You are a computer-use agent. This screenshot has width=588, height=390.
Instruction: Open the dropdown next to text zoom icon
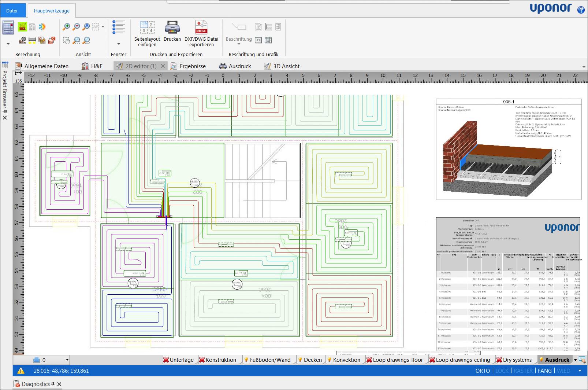[103, 27]
